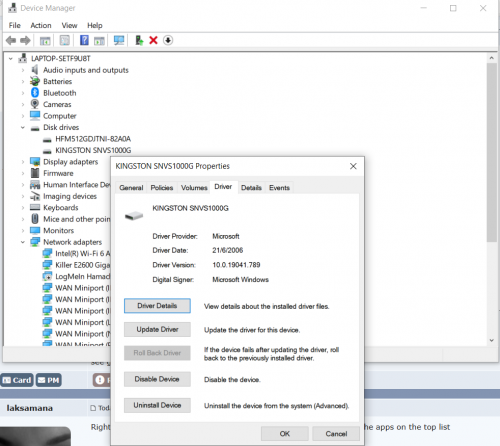500x446 pixels.
Task: Click the Device Manager title bar icon
Action: (12, 8)
